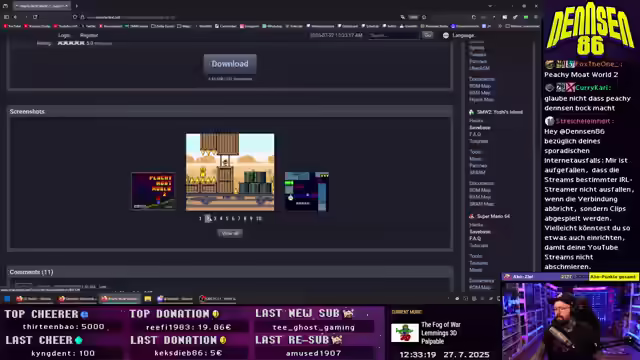Click the Register link

pyautogui.click(x=89, y=36)
